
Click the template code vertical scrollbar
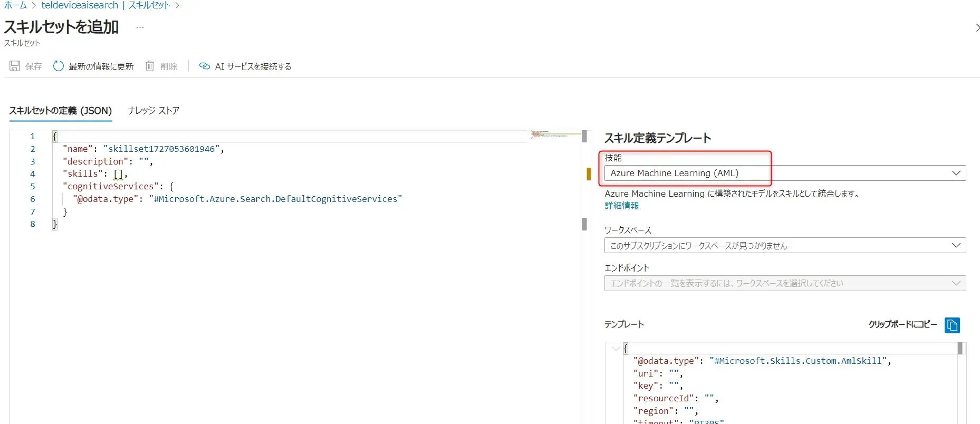960,349
